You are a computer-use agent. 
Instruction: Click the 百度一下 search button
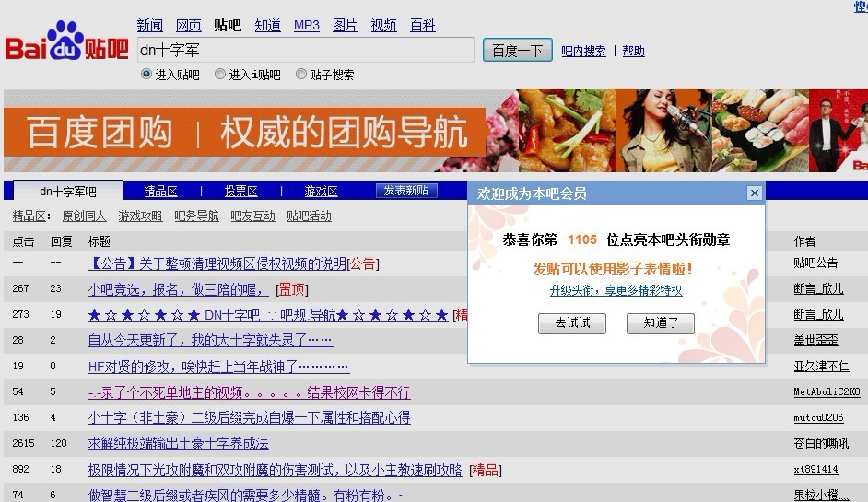[517, 51]
